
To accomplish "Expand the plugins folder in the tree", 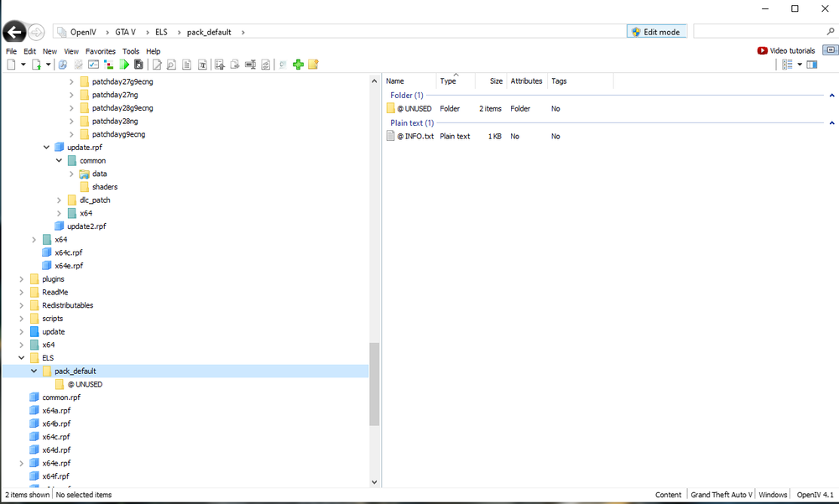I will pyautogui.click(x=22, y=278).
